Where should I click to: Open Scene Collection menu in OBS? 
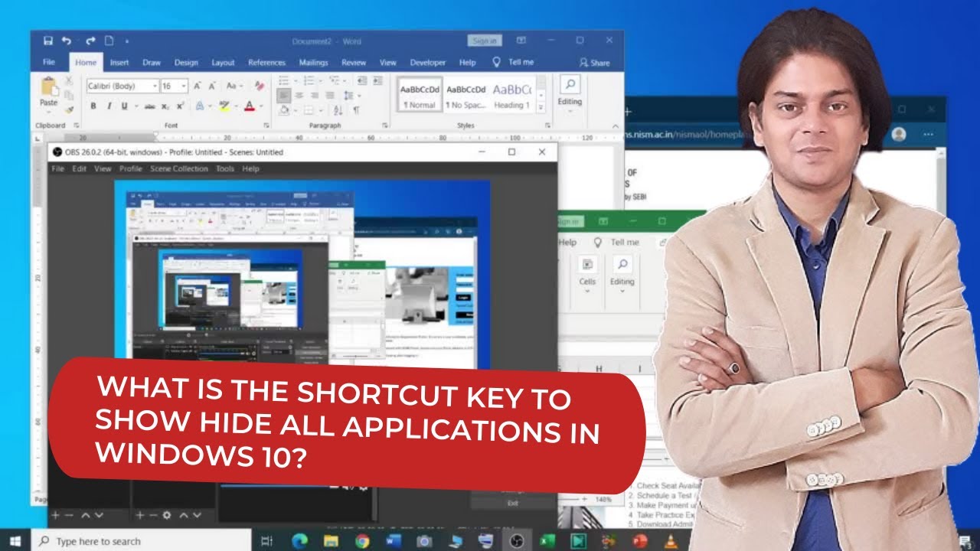coord(179,168)
